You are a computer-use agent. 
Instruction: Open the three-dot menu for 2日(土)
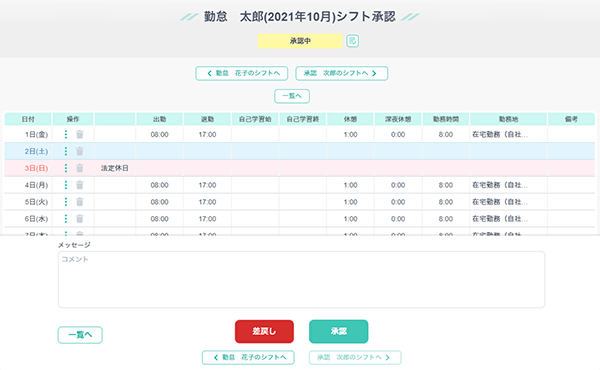tap(66, 151)
